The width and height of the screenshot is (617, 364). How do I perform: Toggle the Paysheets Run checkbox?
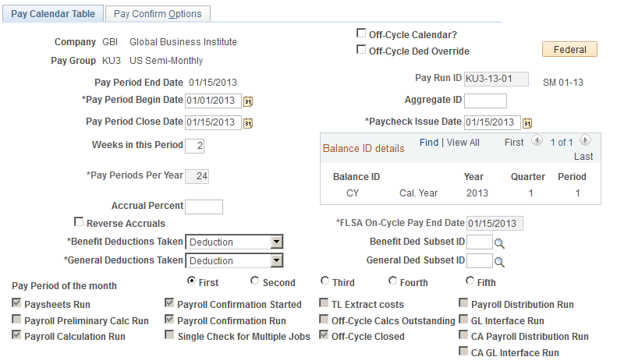[x=16, y=302]
